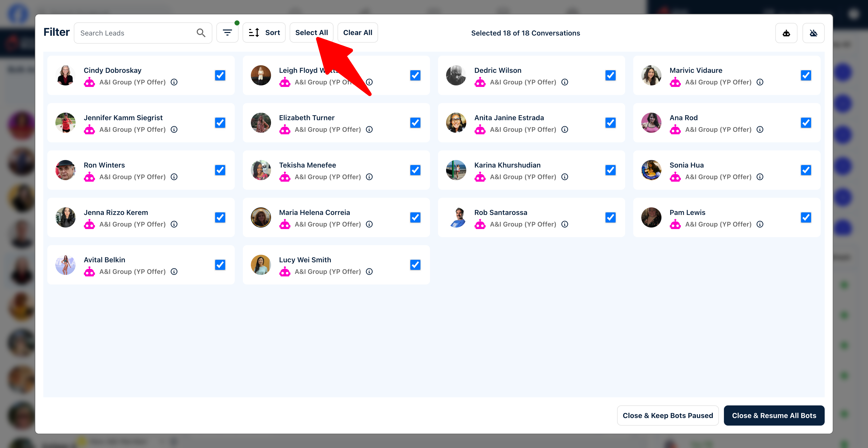Click the search magnifier icon
This screenshot has width=868, height=448.
(201, 33)
